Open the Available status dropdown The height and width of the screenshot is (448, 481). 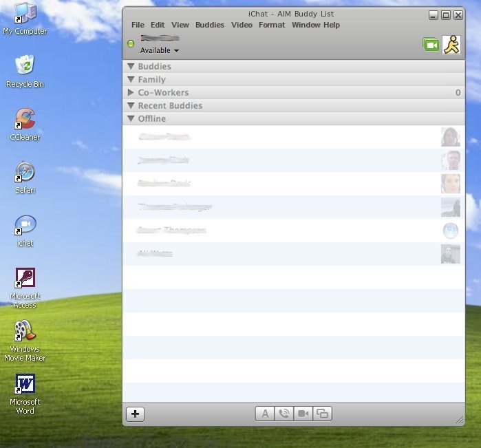[160, 50]
